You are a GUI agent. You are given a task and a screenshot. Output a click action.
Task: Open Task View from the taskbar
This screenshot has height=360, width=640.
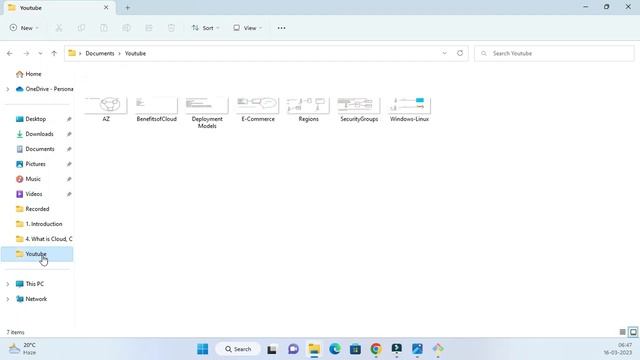coord(272,349)
